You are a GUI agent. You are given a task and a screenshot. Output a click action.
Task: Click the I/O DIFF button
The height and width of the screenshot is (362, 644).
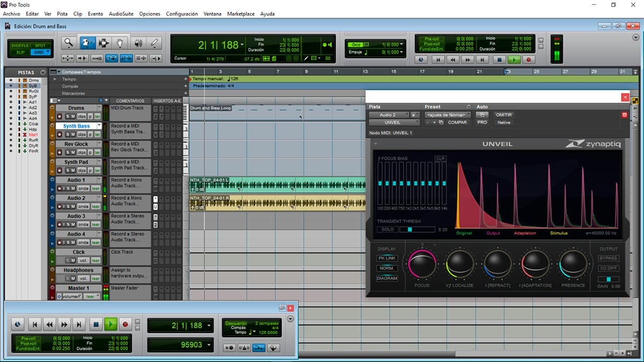click(608, 268)
